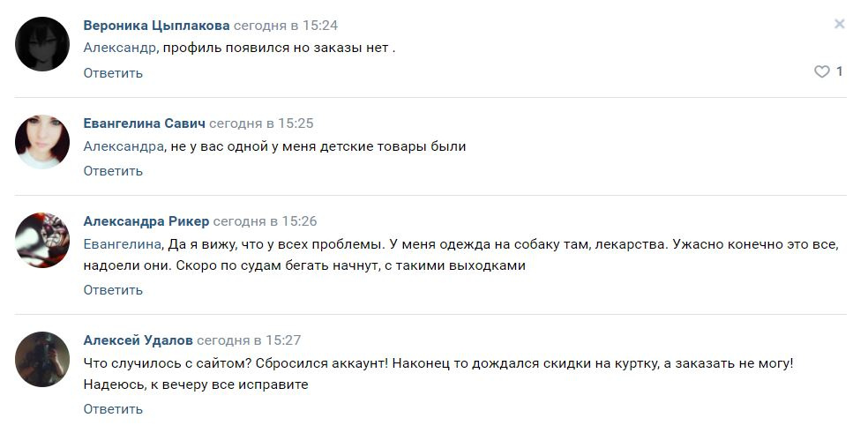Open Алексей Удалов's profile name link

(x=138, y=340)
